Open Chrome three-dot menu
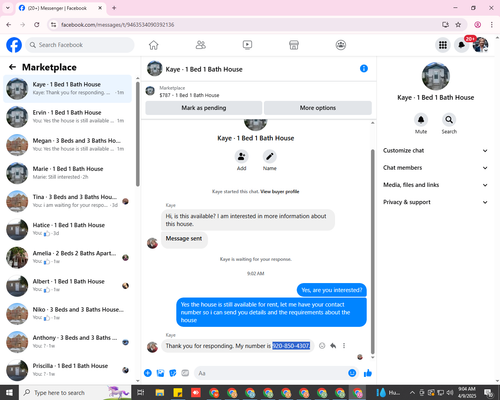 (491, 25)
